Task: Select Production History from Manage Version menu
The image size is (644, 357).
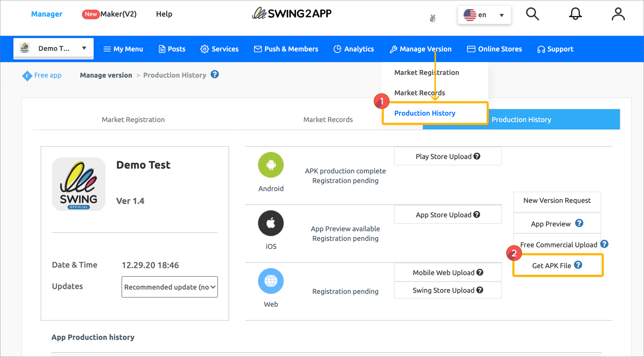Action: pos(425,113)
